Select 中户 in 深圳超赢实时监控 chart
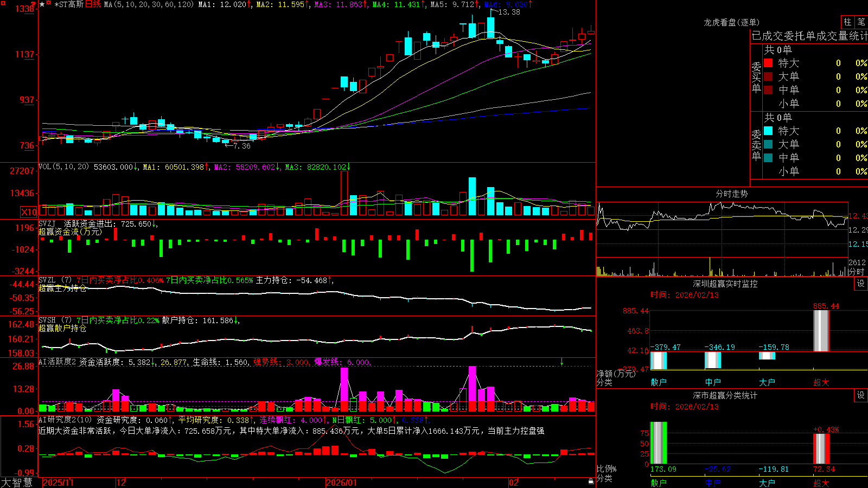The width and height of the screenshot is (868, 488). [x=713, y=382]
